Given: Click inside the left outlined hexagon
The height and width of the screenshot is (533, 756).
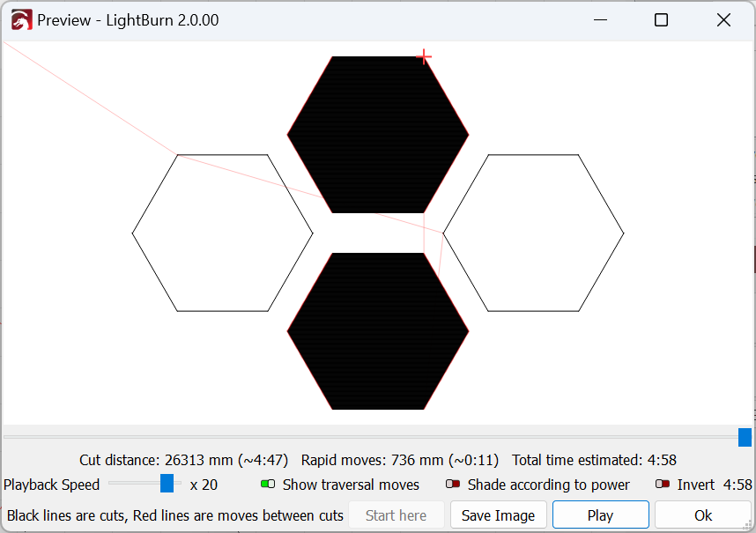Looking at the screenshot, I should [222, 233].
